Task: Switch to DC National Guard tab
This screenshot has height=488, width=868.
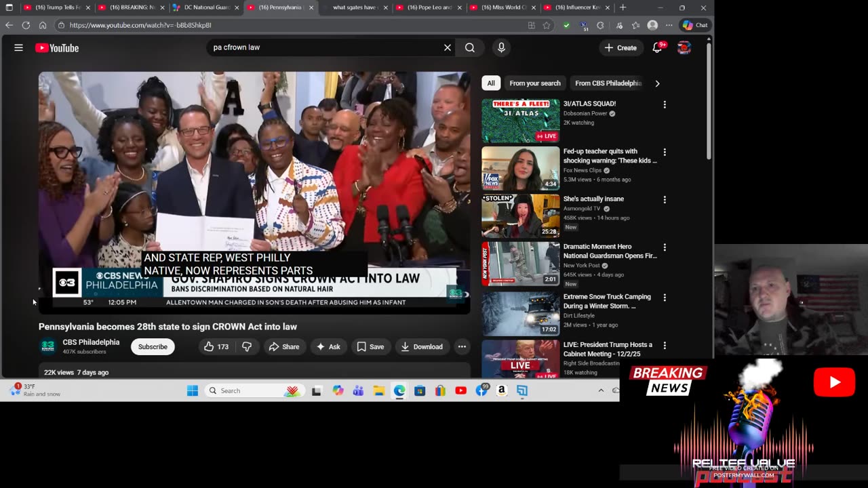Action: pos(205,7)
